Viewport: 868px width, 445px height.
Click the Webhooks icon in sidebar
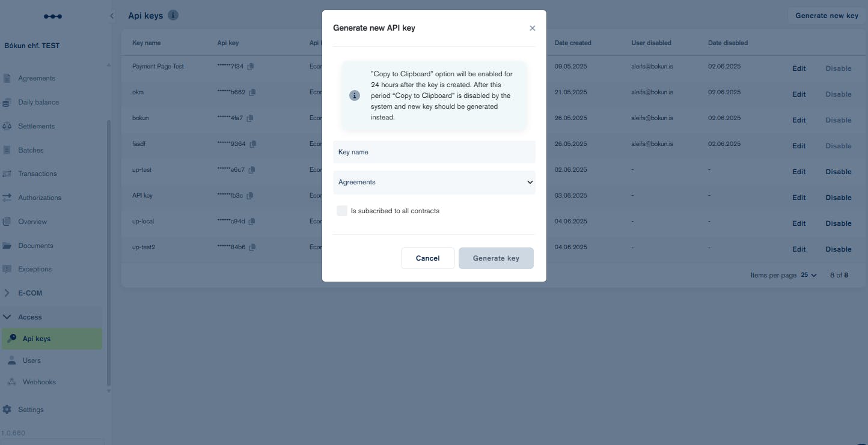coord(11,382)
